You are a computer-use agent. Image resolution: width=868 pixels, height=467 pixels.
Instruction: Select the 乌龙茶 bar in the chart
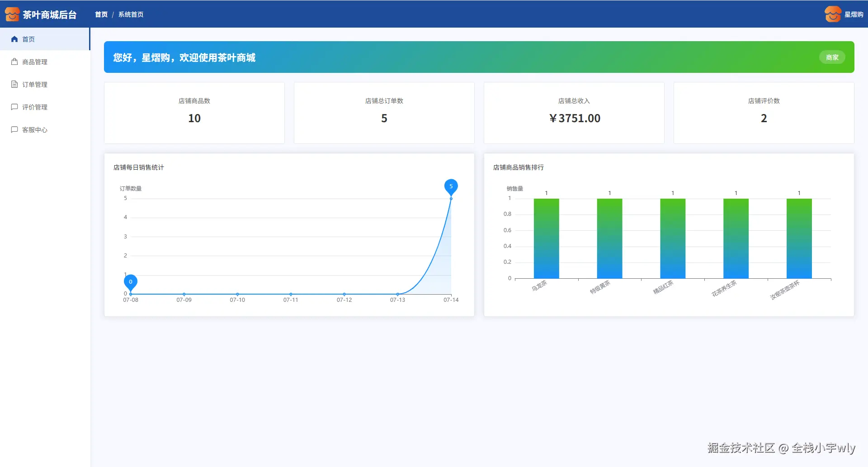click(546, 238)
